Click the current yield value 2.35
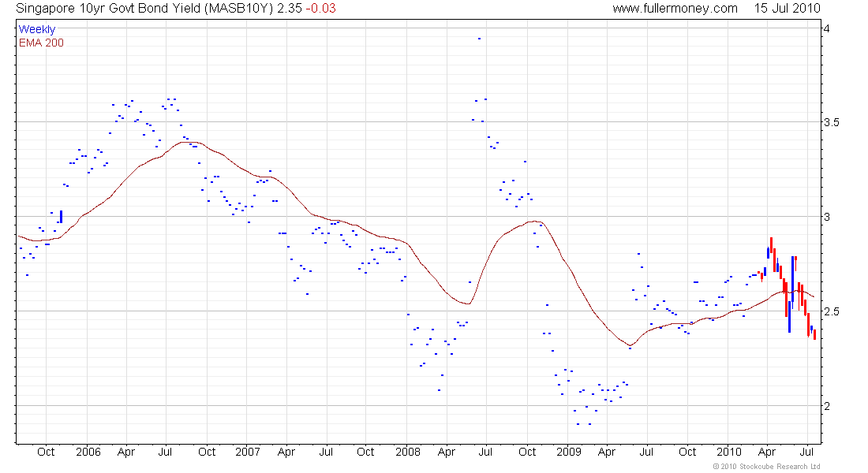 289,9
